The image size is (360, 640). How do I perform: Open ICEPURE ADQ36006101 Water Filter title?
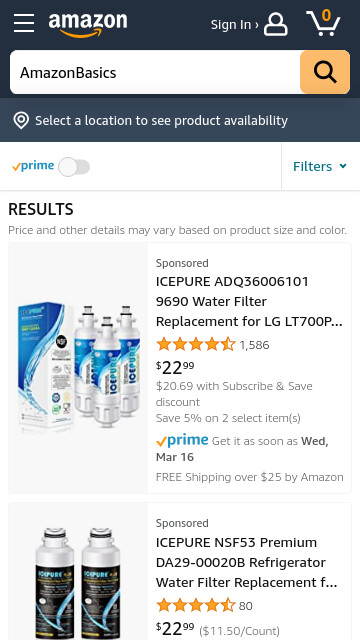[249, 301]
